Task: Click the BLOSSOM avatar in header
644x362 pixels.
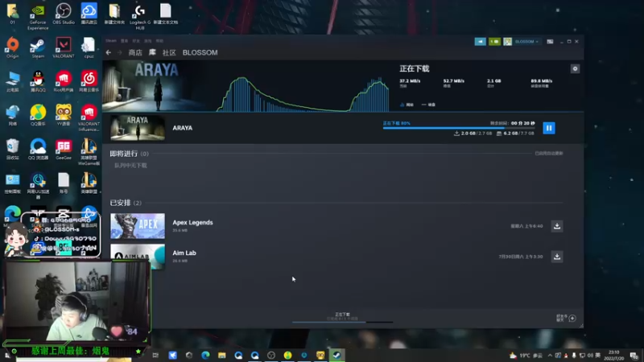Action: coord(508,42)
